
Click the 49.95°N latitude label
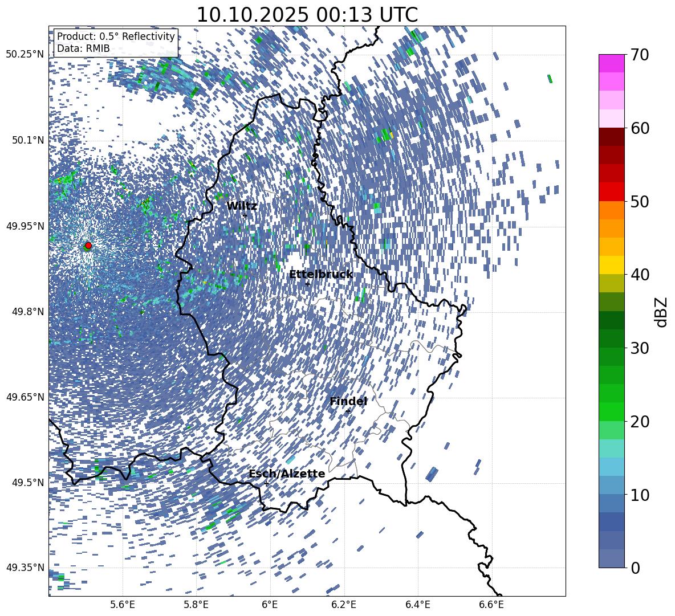click(25, 226)
